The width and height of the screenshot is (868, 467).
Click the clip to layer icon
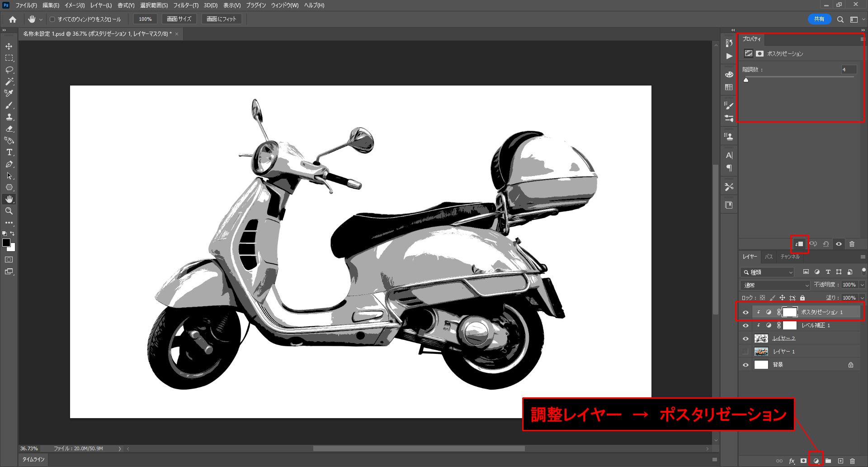[x=799, y=244]
